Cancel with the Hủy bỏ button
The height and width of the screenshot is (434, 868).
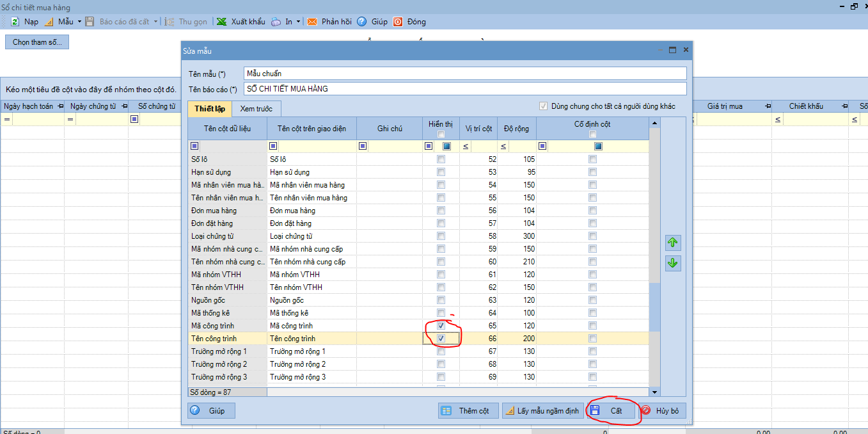point(662,411)
